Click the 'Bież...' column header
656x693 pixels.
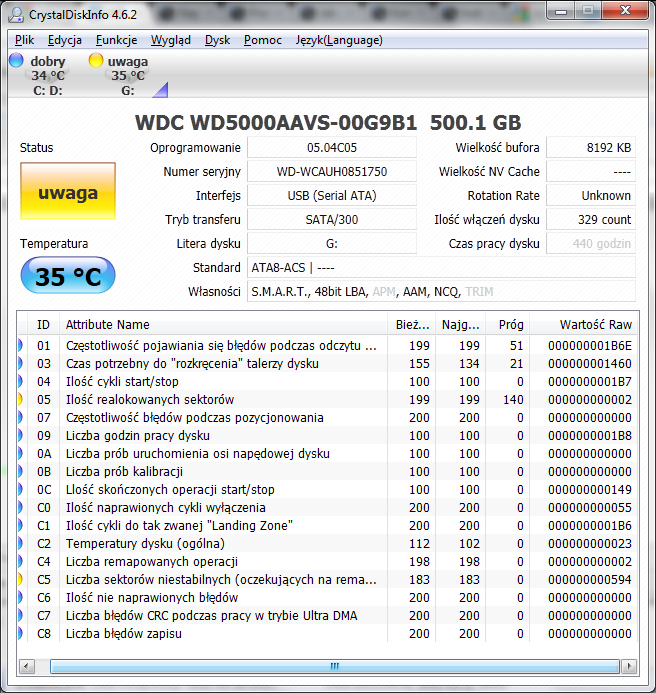(x=412, y=325)
